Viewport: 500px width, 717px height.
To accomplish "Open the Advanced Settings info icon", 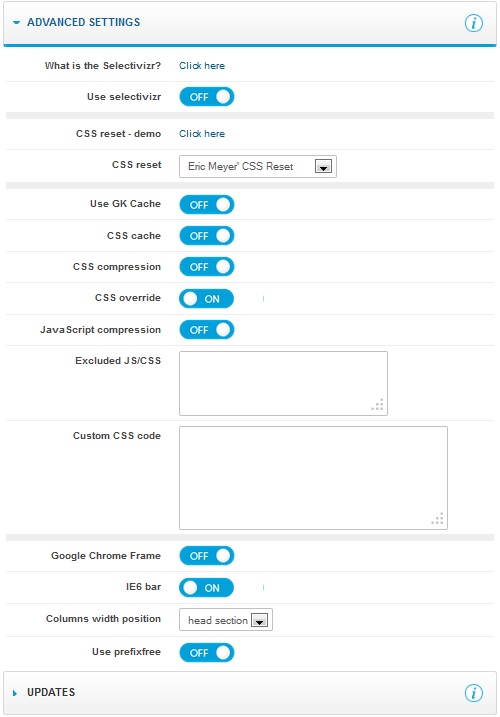I will (x=473, y=23).
